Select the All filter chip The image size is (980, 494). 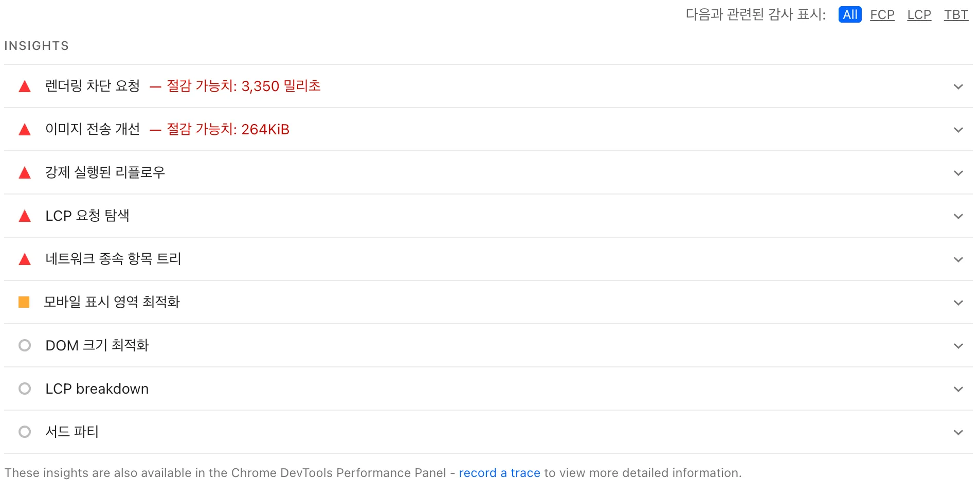point(849,14)
